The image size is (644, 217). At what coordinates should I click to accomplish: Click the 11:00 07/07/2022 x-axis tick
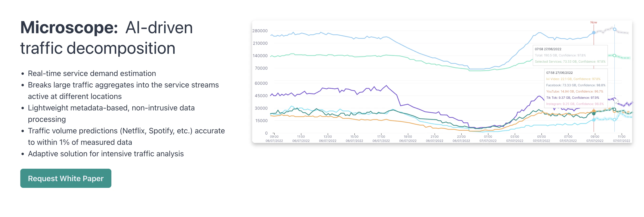(622, 139)
